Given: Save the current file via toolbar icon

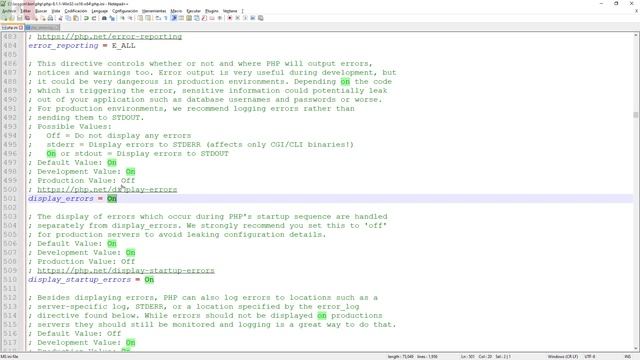Looking at the screenshot, I should 19,18.
